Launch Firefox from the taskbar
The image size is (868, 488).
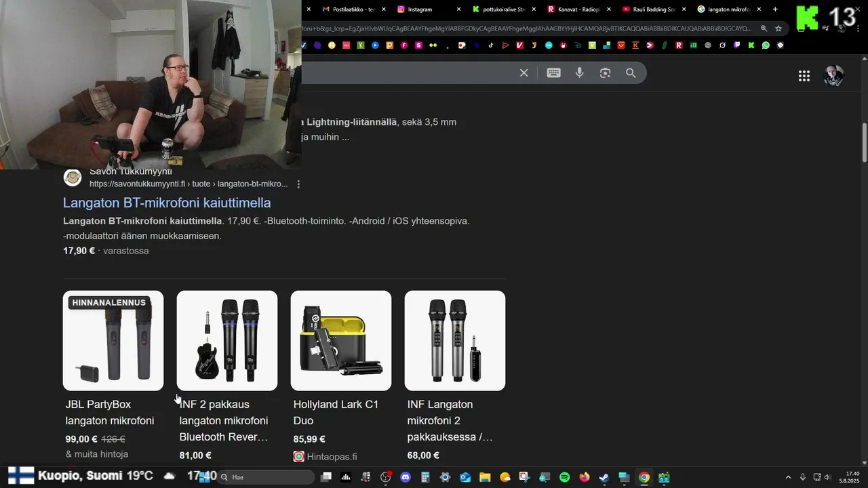tap(585, 477)
